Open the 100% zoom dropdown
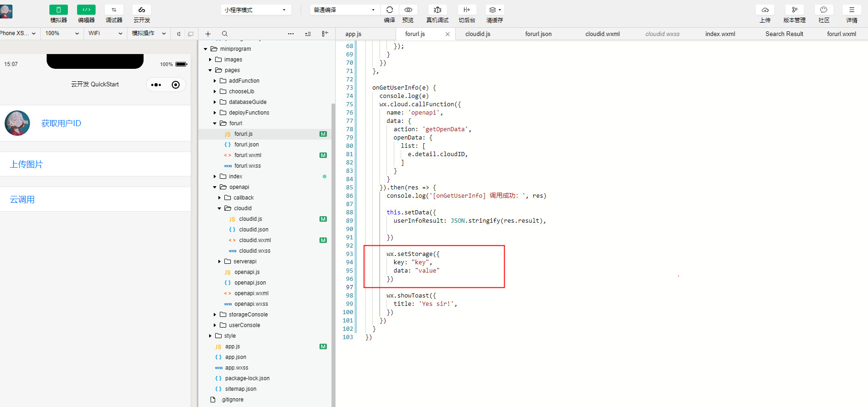Image resolution: width=868 pixels, height=407 pixels. [x=62, y=33]
